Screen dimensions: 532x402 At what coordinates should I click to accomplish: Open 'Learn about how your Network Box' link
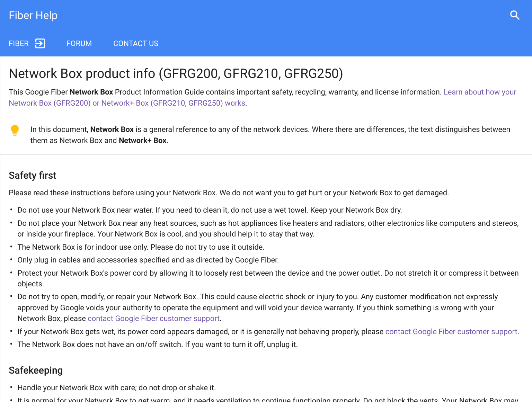[x=263, y=98]
